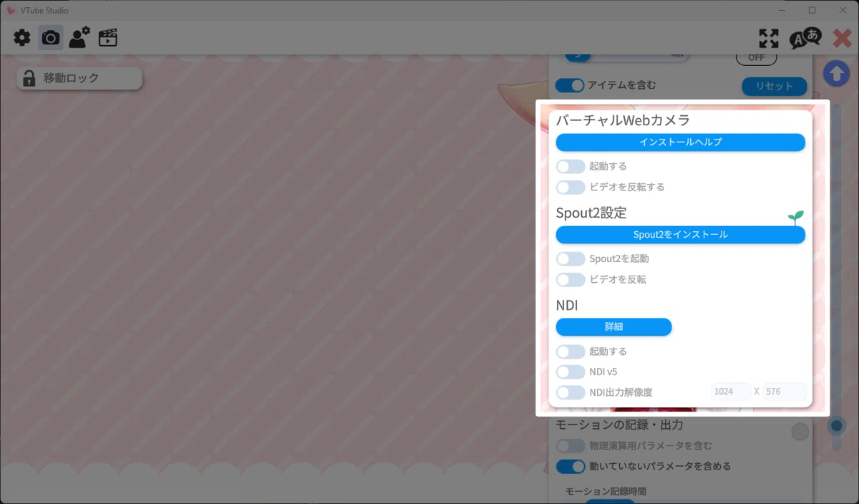This screenshot has height=504, width=859.
Task: Open the language selection icon
Action: point(805,38)
